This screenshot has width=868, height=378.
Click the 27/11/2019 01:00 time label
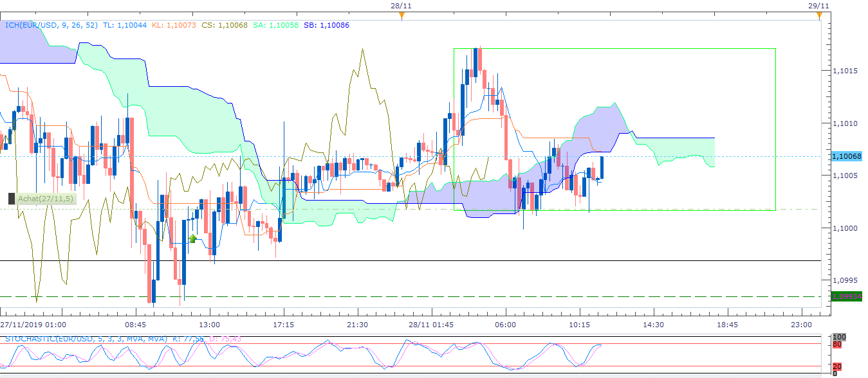point(33,325)
